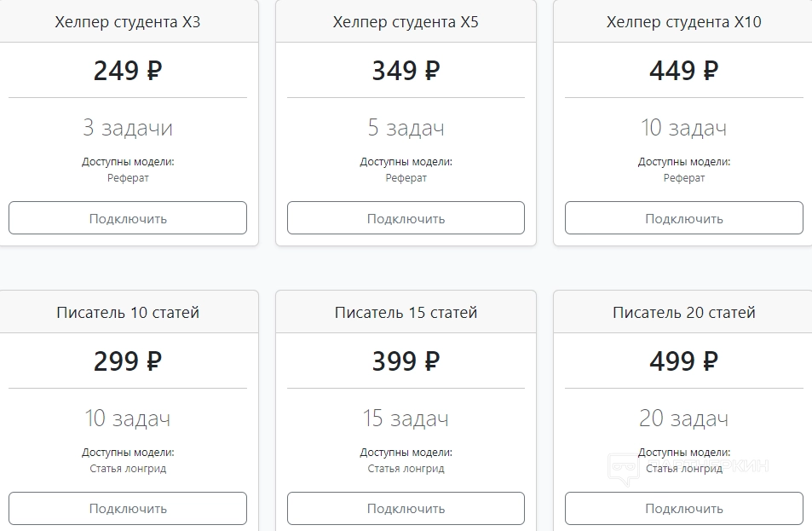Click the 249 ₽ price

click(128, 71)
